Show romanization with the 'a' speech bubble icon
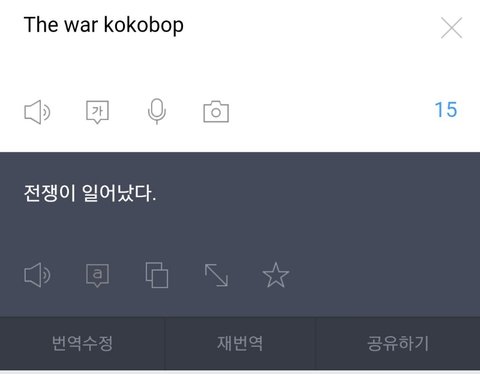Image resolution: width=480 pixels, height=374 pixels. (97, 275)
